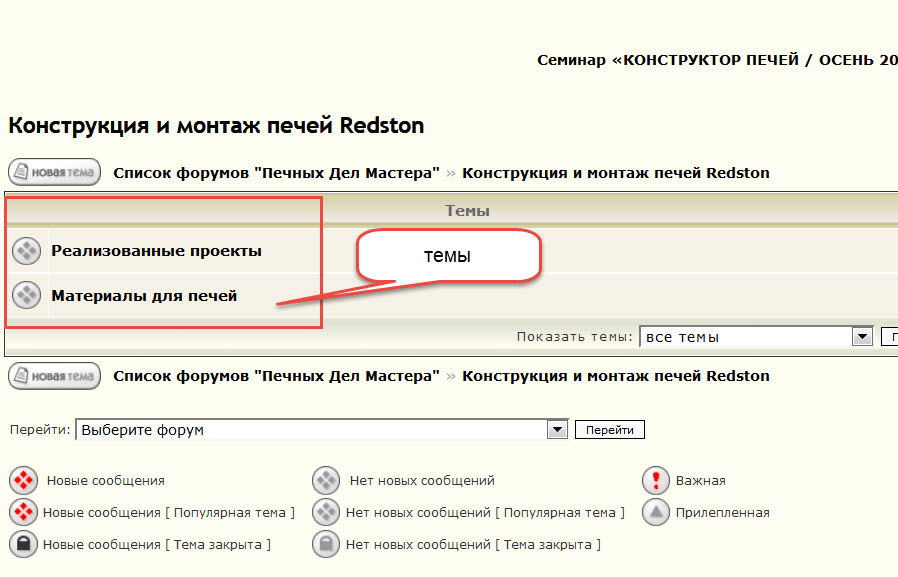Open the Материалы для печей topic
The width and height of the screenshot is (898, 577).
click(x=144, y=296)
